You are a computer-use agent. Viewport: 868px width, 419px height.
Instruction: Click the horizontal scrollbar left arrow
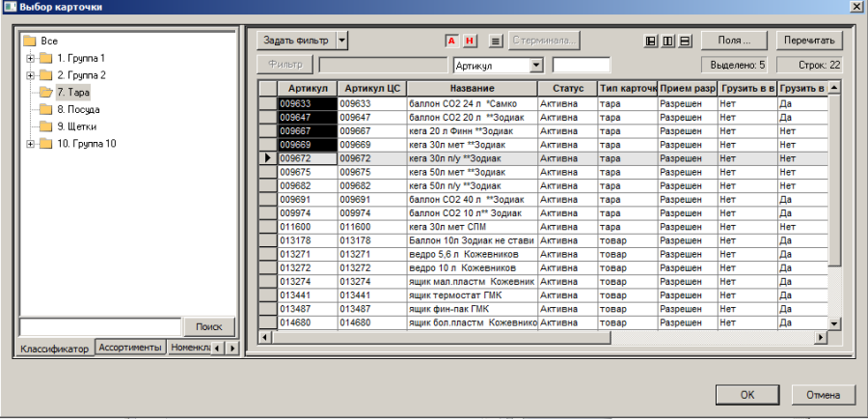click(265, 336)
